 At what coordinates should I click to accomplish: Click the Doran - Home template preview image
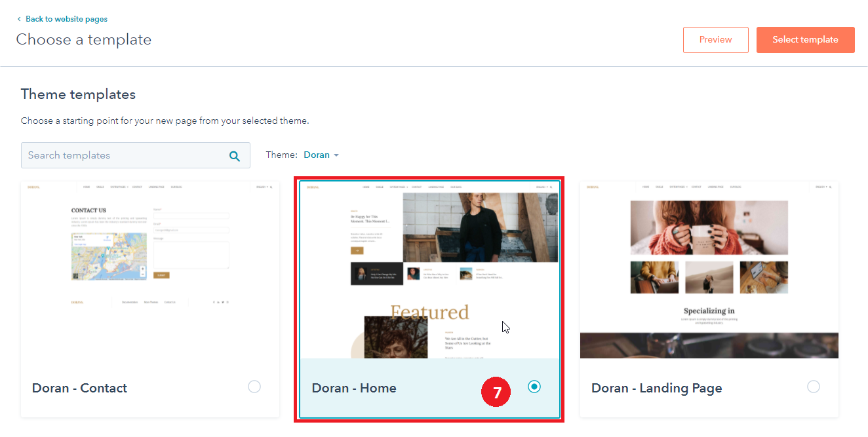point(429,269)
